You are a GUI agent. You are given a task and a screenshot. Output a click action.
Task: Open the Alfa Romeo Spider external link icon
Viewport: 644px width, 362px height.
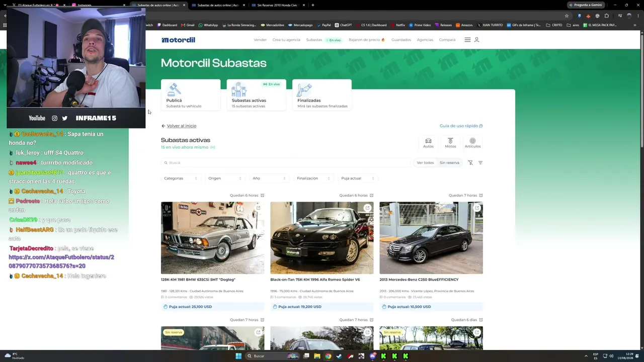tap(367, 207)
